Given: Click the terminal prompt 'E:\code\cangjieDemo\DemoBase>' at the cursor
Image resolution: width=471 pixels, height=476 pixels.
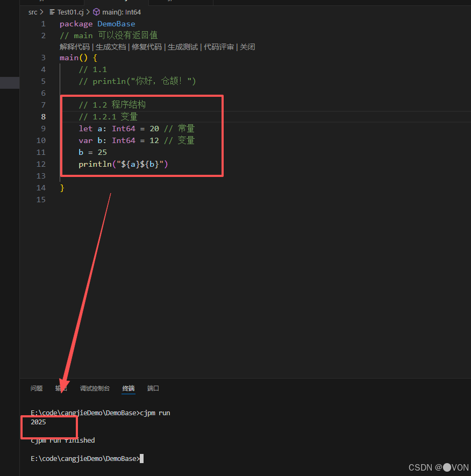Looking at the screenshot, I should coord(85,458).
